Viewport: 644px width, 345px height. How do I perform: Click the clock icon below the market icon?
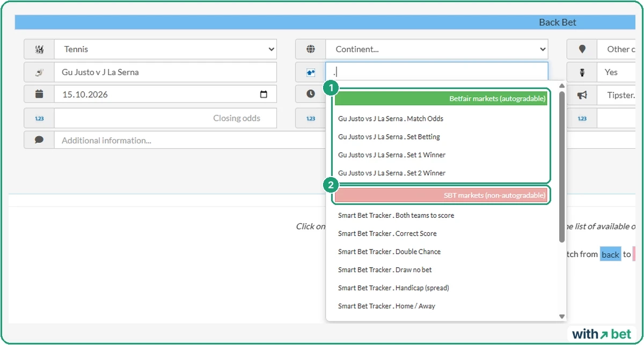(311, 94)
